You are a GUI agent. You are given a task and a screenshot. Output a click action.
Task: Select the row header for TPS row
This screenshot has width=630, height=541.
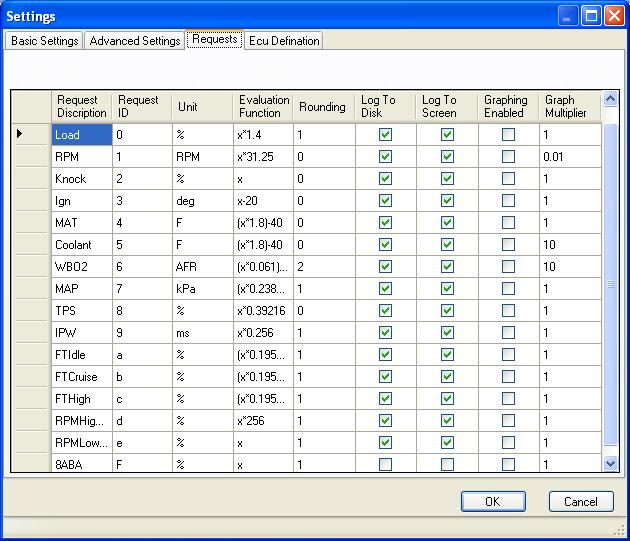point(31,310)
